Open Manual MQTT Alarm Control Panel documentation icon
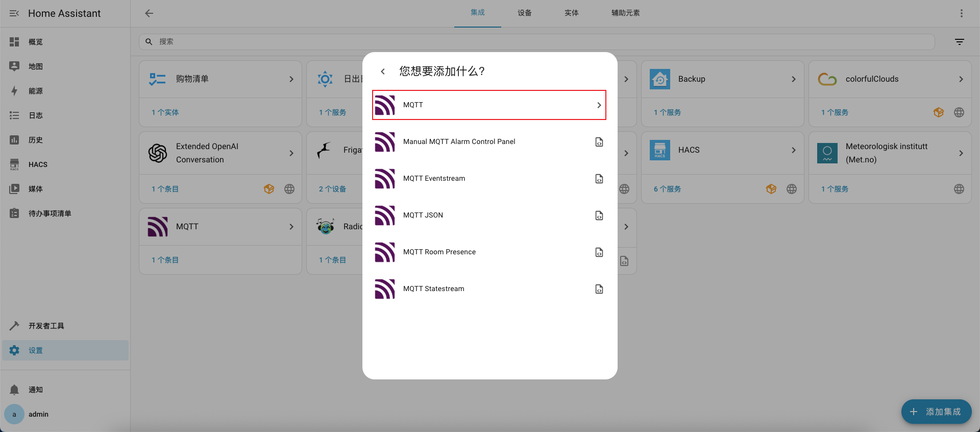 [x=599, y=142]
